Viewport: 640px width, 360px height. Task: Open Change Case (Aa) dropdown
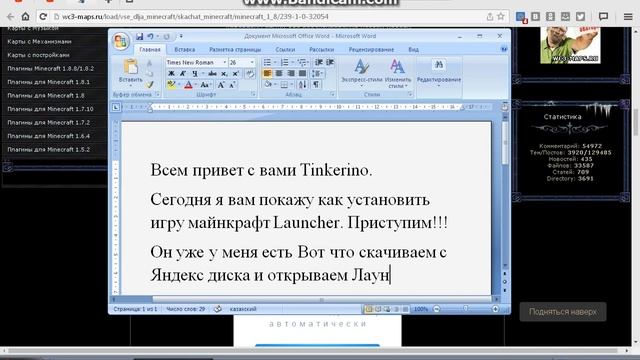click(205, 85)
